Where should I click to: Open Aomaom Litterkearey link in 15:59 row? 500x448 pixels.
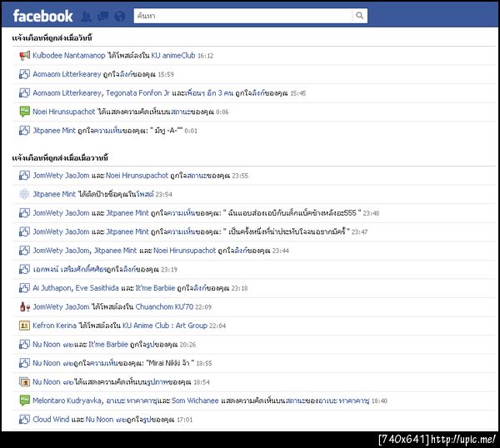pos(67,74)
